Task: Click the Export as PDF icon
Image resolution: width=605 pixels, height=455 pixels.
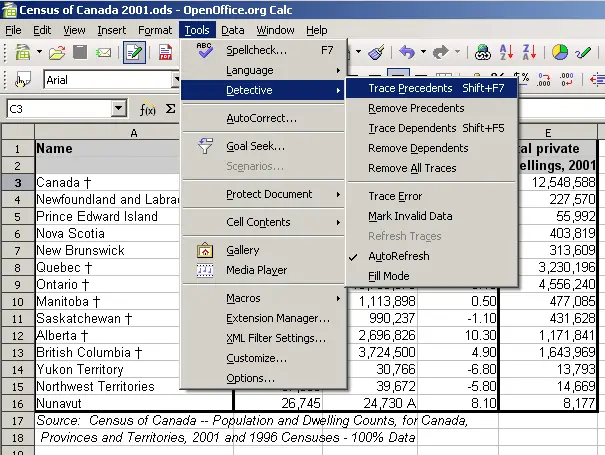Action: pos(164,52)
